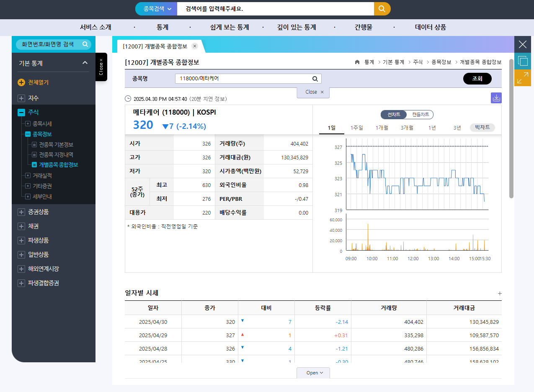Click the orange search magnifier button
The width and height of the screenshot is (534, 392).
click(x=382, y=9)
